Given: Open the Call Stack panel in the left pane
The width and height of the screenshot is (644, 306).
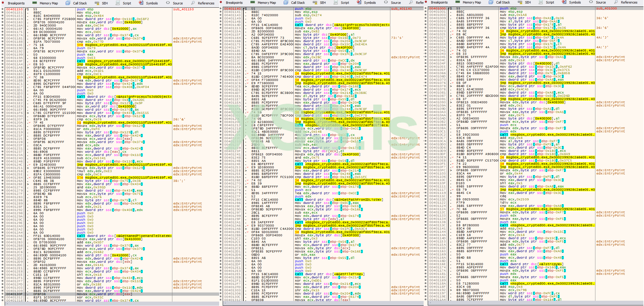Looking at the screenshot, I should point(80,3).
